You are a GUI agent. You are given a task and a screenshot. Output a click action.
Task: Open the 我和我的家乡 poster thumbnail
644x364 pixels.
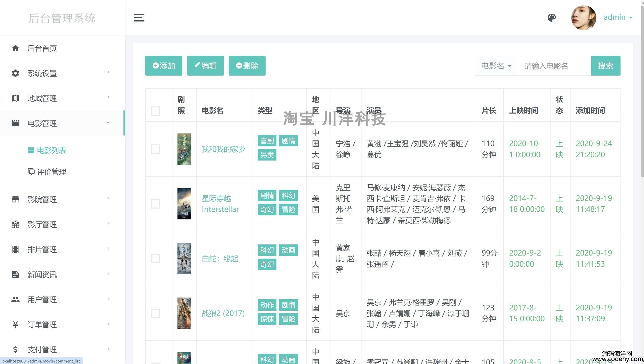184,149
